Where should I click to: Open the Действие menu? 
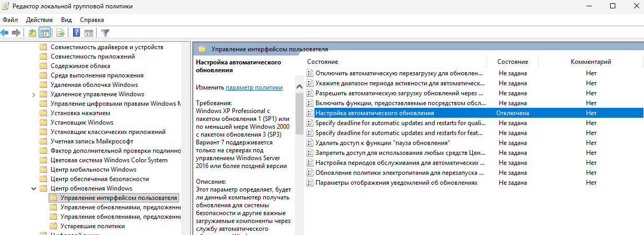coord(39,20)
